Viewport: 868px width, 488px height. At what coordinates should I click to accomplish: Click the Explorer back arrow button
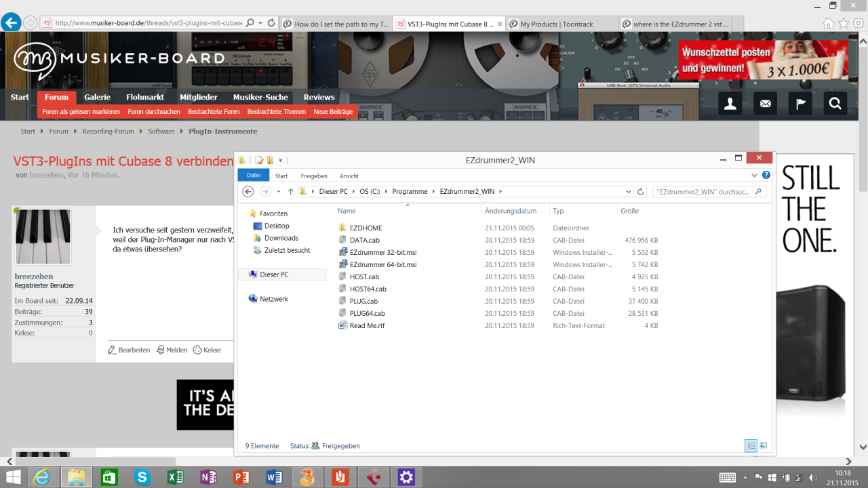pos(248,192)
